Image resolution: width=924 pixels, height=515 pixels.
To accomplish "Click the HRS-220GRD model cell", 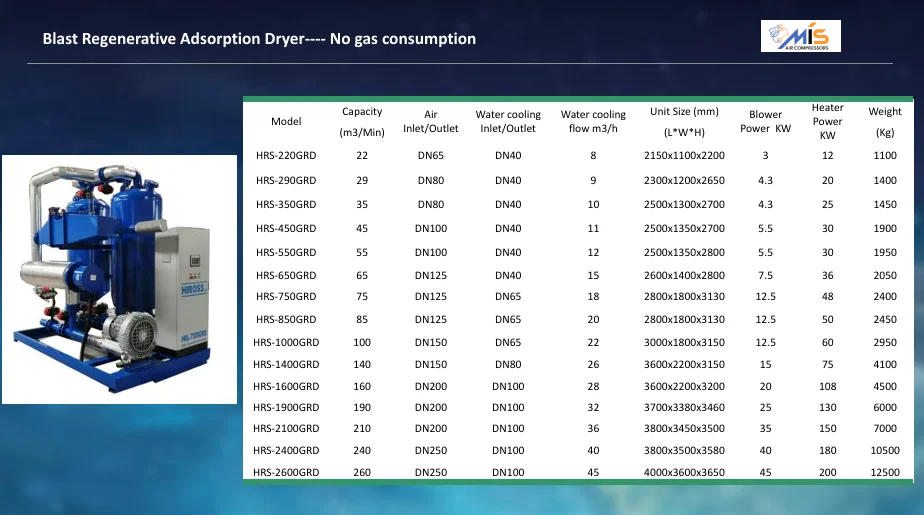I will [286, 156].
